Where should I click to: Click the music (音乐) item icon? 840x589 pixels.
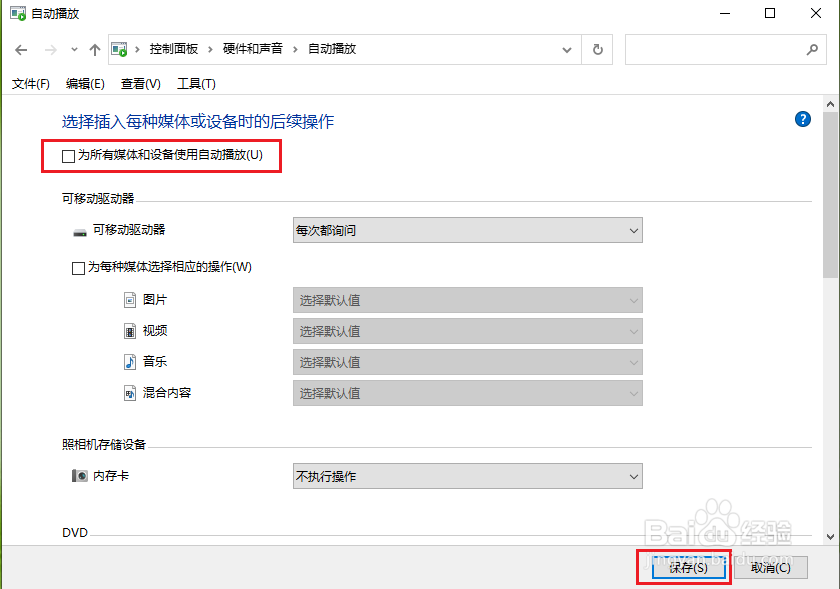coord(130,361)
